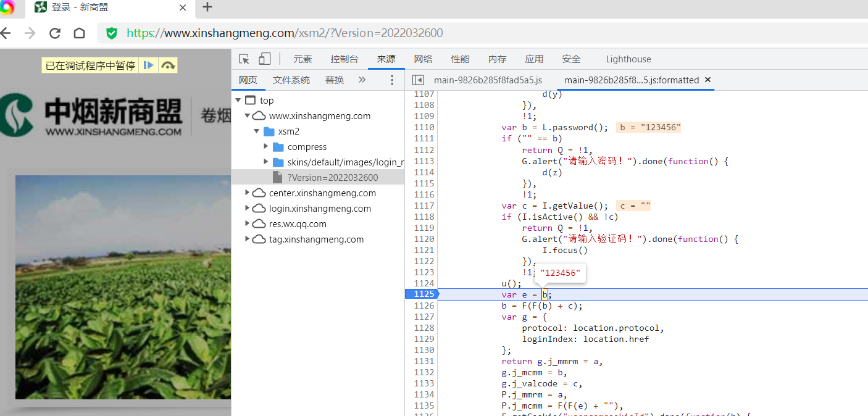Select the js:formatted file tab
Screen dimensions: 868x416
coord(632,80)
